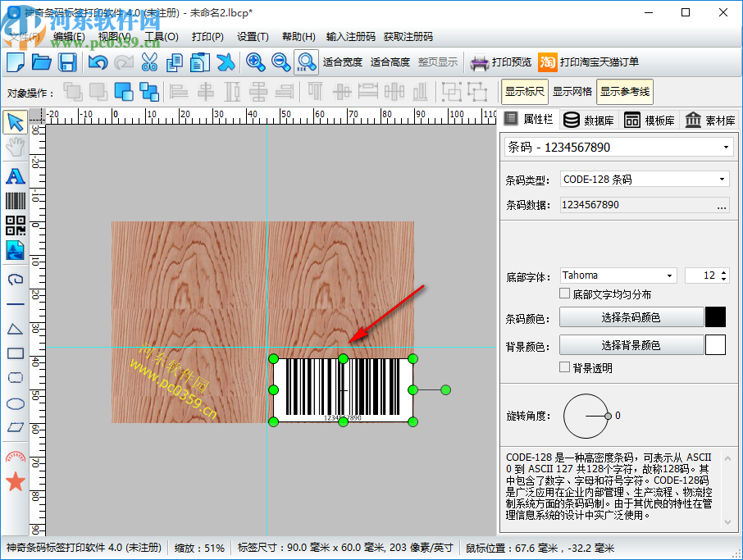Toggle 显示标尺 ruler display

point(525,92)
